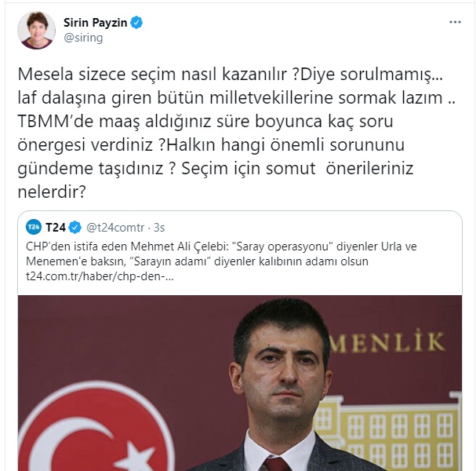Viewport: 476px width, 471px height.
Task: Open the three-dot more options menu
Action: point(455,22)
